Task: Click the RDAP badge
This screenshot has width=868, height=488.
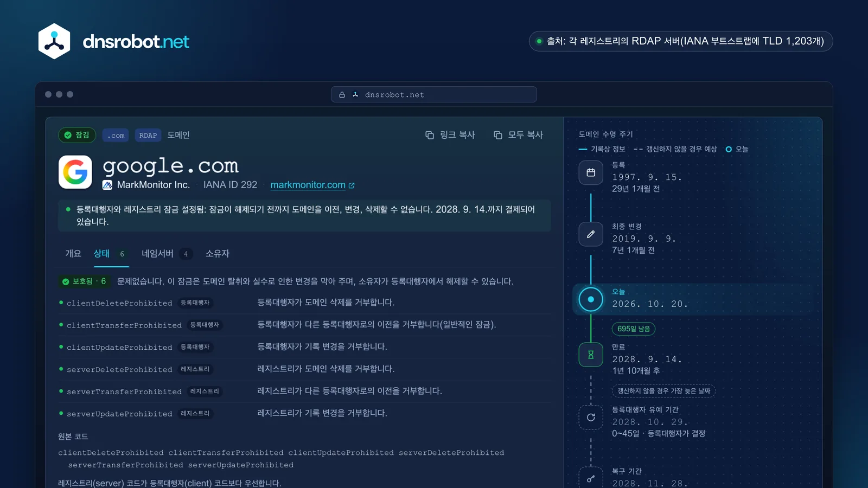Action: coord(148,136)
